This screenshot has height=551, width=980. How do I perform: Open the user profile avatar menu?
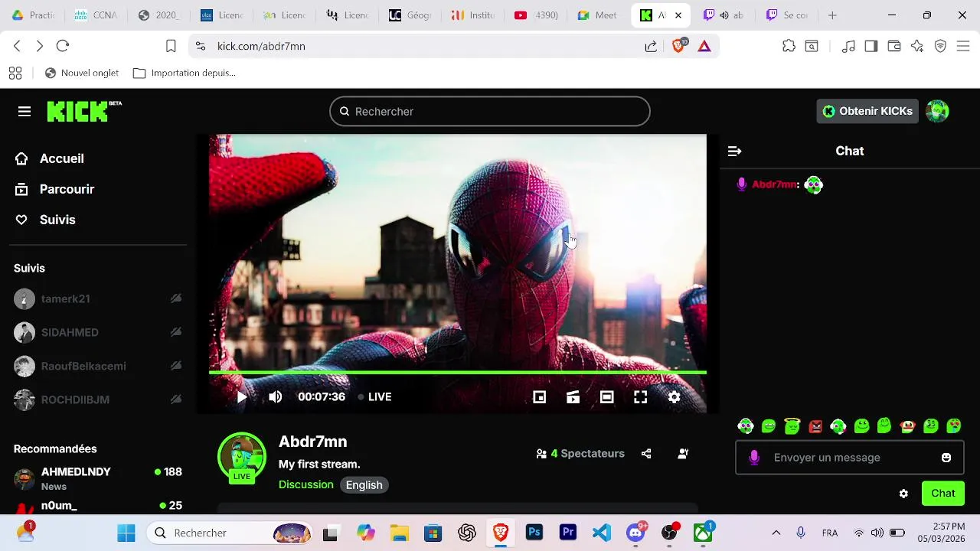[937, 111]
